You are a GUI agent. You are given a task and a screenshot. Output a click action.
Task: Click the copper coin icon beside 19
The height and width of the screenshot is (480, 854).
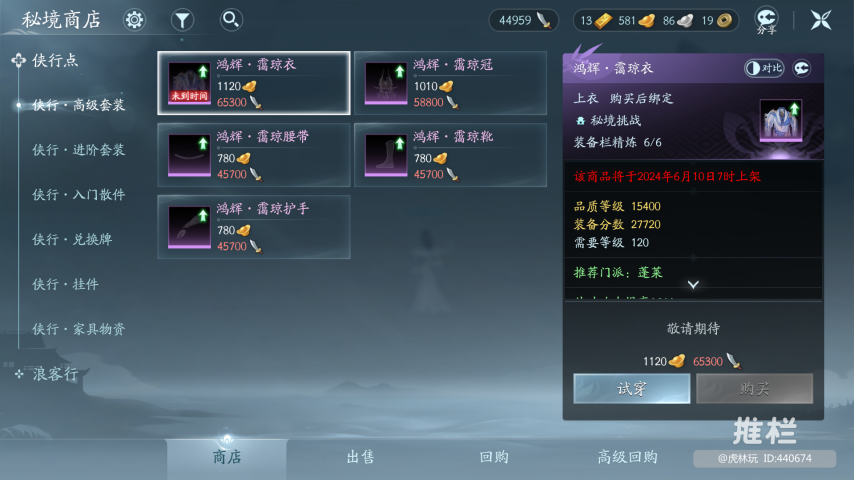click(724, 21)
